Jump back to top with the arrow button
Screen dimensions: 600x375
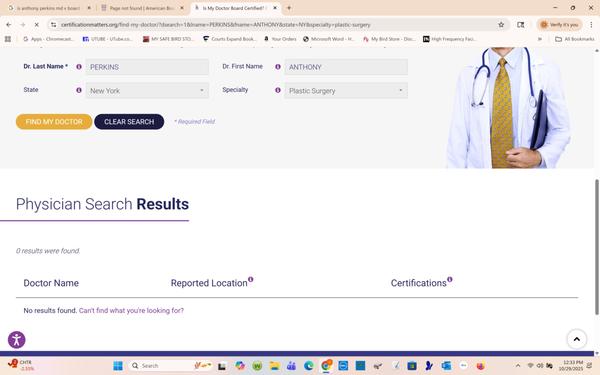(x=576, y=339)
